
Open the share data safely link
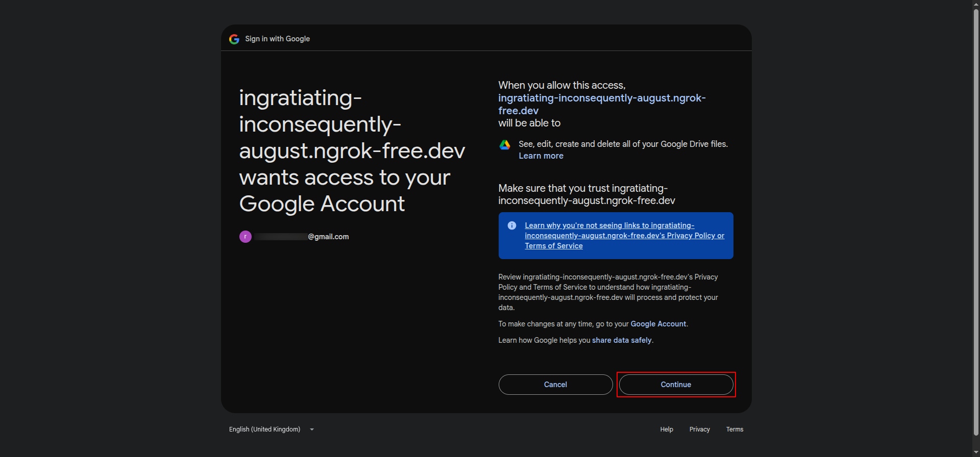(x=622, y=340)
